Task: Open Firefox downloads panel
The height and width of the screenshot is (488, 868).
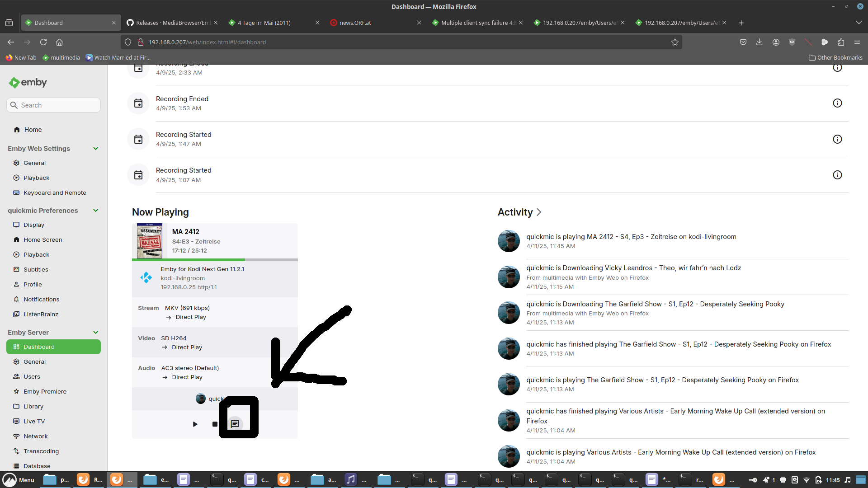Action: pos(759,42)
